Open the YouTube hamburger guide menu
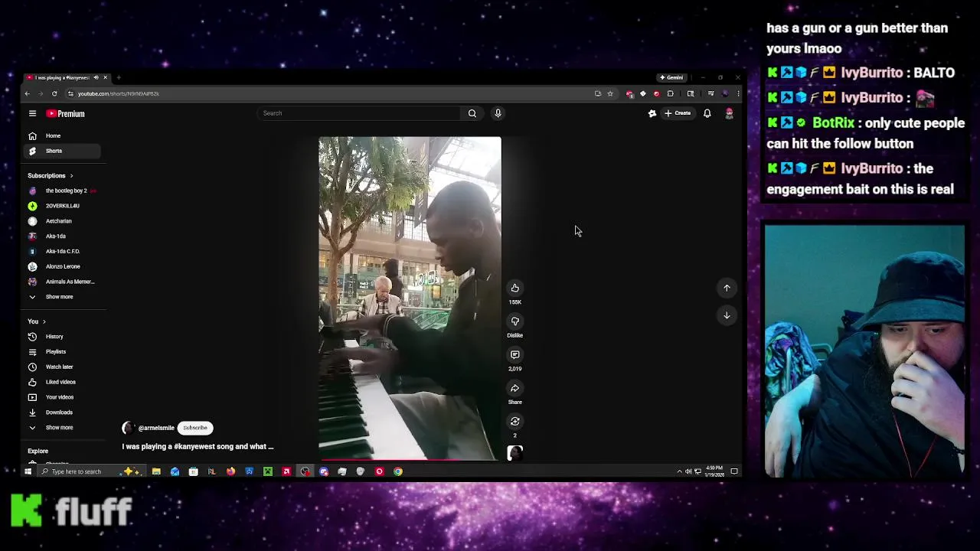 (32, 113)
